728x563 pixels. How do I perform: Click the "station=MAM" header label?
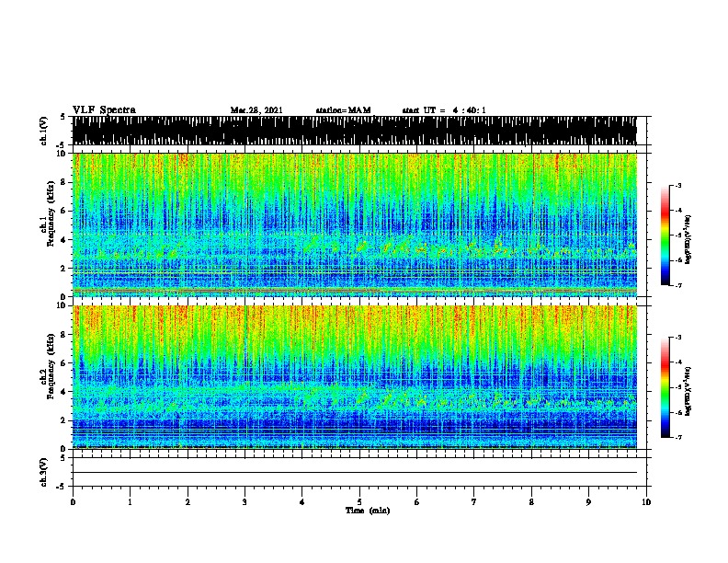tap(344, 110)
